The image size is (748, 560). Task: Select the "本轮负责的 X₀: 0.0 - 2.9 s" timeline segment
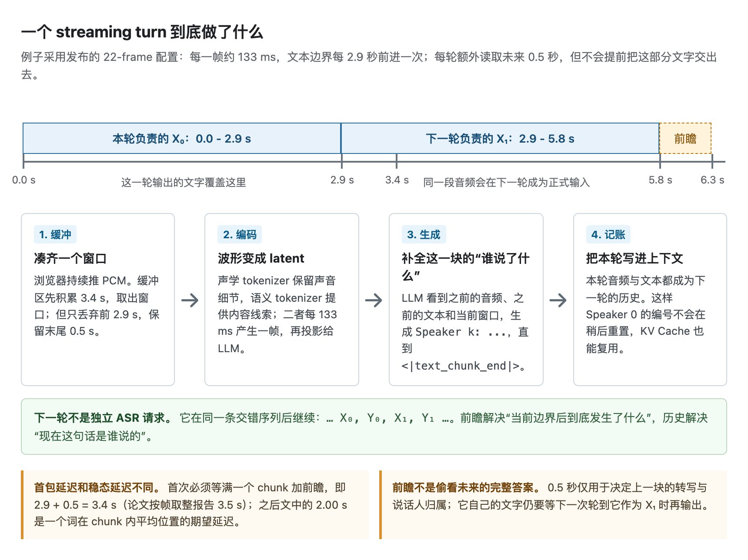pyautogui.click(x=182, y=138)
